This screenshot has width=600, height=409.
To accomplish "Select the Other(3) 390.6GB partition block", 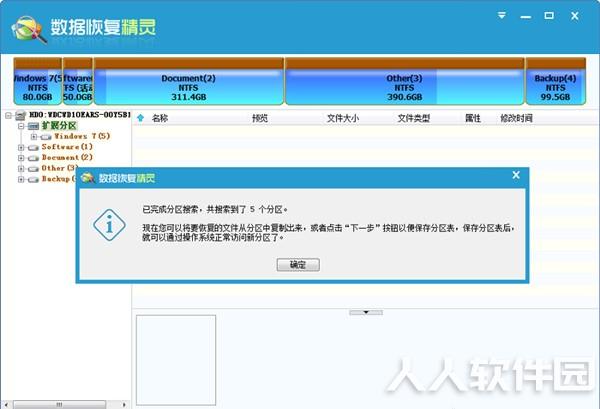I will [404, 81].
